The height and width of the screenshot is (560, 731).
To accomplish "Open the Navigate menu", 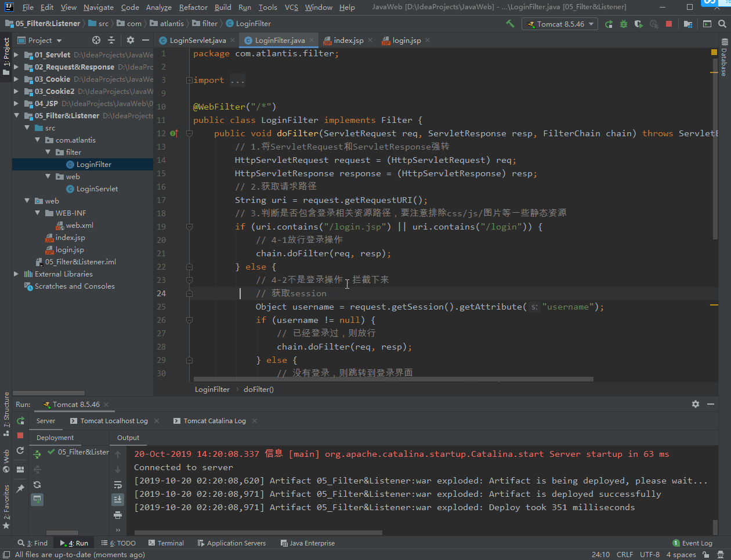I will pyautogui.click(x=99, y=7).
